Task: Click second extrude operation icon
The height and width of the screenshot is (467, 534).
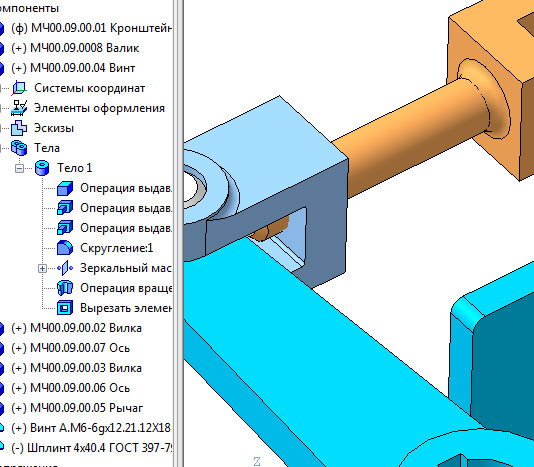Action: click(65, 208)
